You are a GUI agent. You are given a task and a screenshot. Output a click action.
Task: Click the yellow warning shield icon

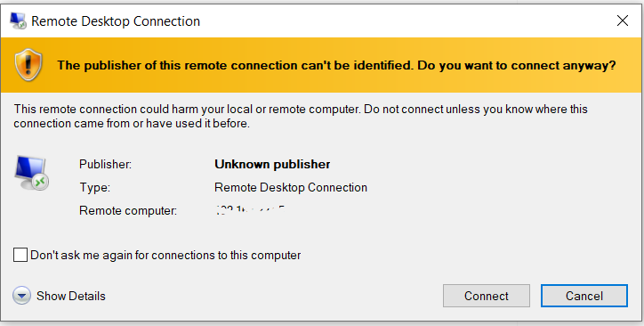pos(28,65)
